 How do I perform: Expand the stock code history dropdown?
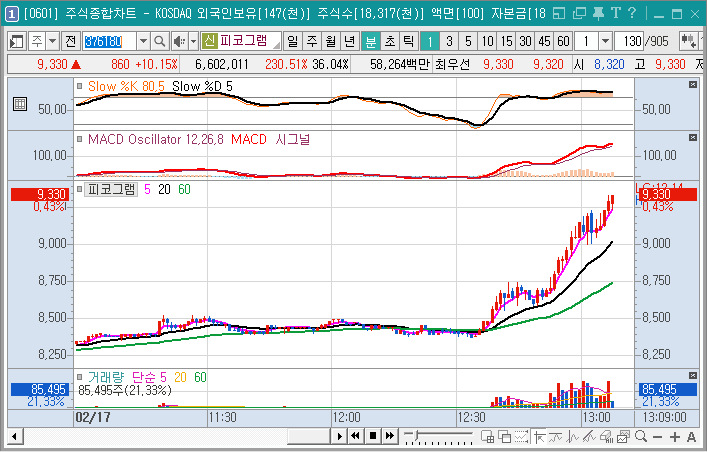point(143,42)
